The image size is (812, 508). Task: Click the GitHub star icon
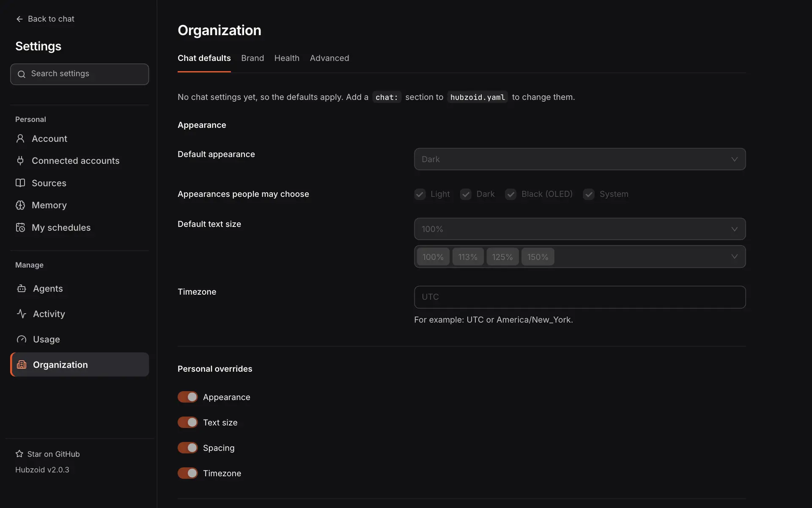pyautogui.click(x=19, y=454)
